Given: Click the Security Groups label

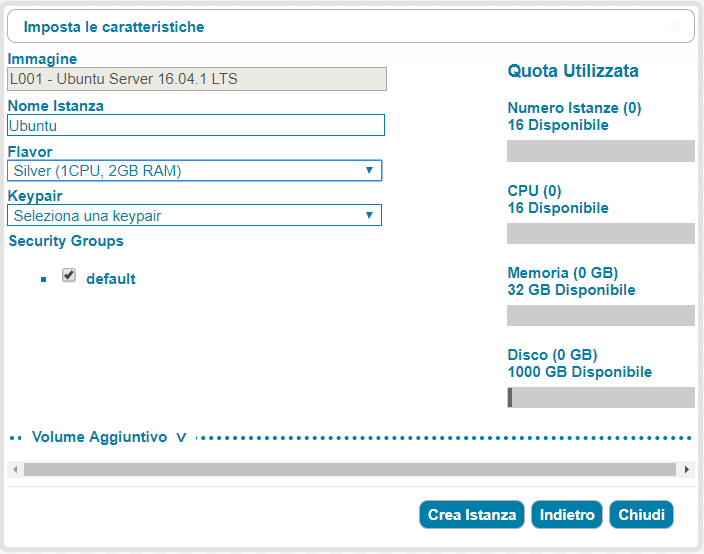Looking at the screenshot, I should (66, 241).
